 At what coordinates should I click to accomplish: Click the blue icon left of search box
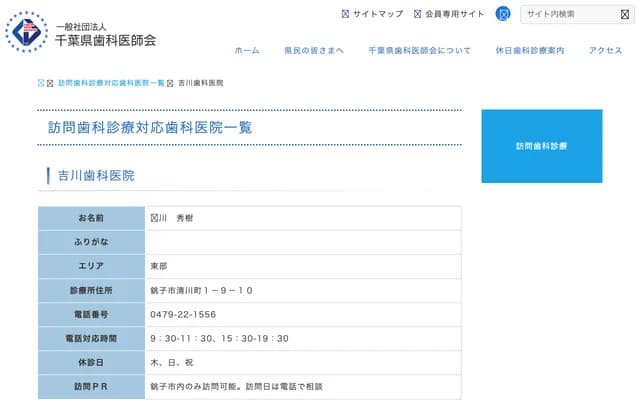coord(504,14)
